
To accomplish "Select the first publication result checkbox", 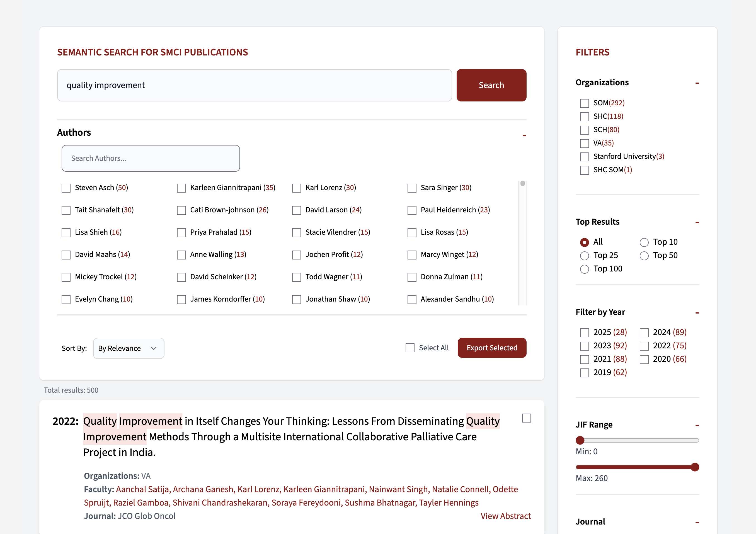I will pos(527,418).
